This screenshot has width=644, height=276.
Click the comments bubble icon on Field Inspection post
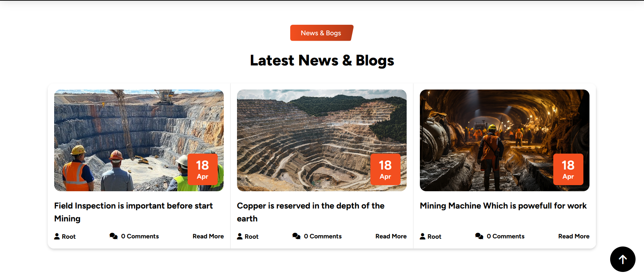tap(113, 236)
